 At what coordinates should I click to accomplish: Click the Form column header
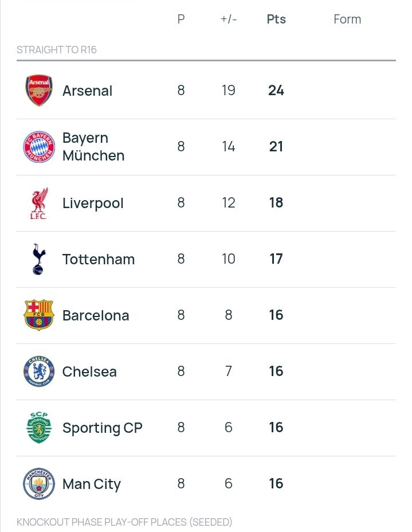coord(347,19)
